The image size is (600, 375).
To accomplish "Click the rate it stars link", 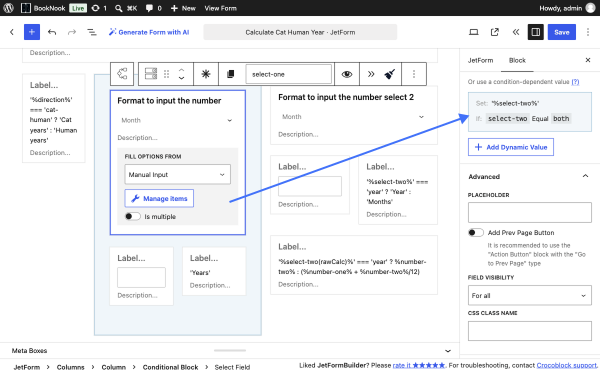I will pos(419,365).
